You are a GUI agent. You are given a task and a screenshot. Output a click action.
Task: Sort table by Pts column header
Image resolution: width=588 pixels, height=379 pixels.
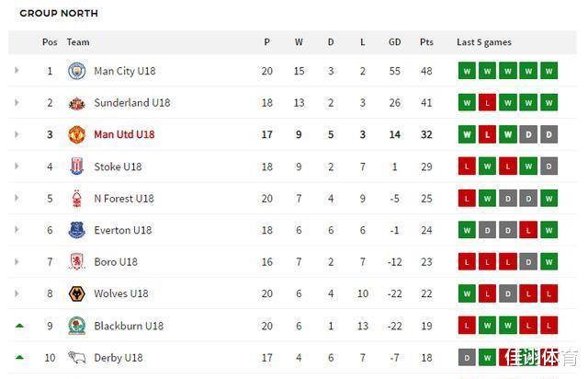click(x=426, y=42)
